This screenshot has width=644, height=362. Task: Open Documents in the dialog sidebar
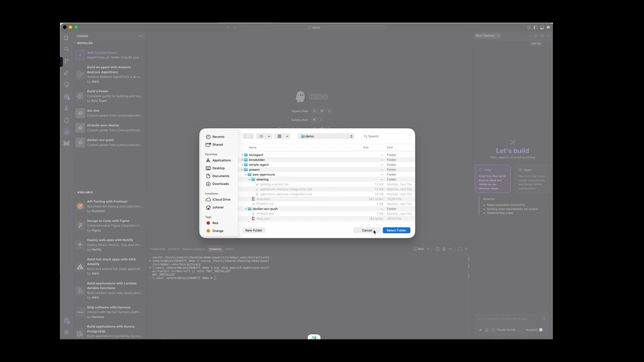tap(218, 176)
